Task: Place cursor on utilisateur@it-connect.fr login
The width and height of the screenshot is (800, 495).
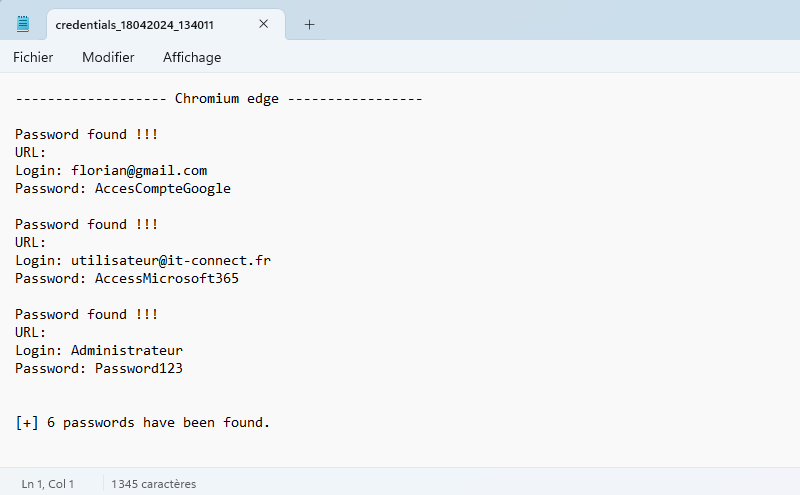Action: [171, 260]
